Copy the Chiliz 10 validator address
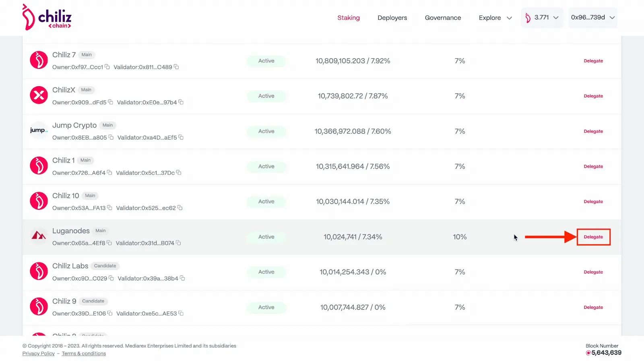Screen dimensions: 644x362 pos(180,208)
